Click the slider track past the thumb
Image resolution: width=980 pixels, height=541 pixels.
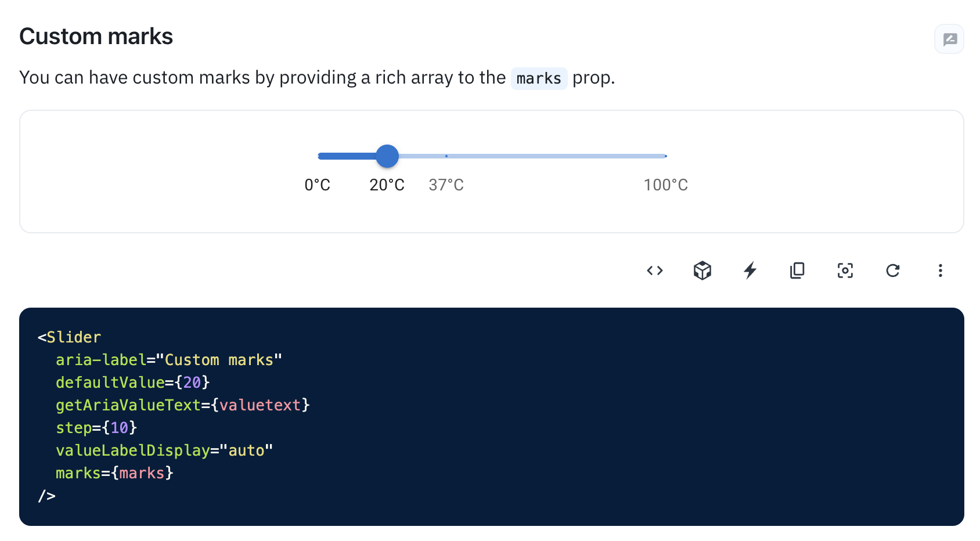(552, 156)
